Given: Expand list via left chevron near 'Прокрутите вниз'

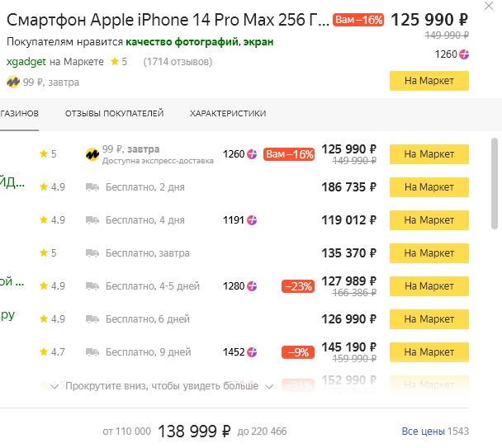Looking at the screenshot, I should click(54, 385).
